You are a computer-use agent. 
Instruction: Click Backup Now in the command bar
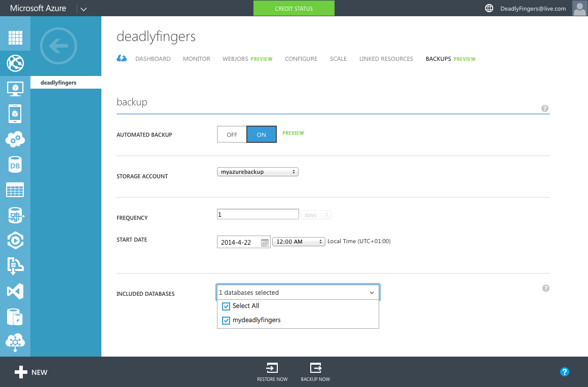click(x=315, y=372)
